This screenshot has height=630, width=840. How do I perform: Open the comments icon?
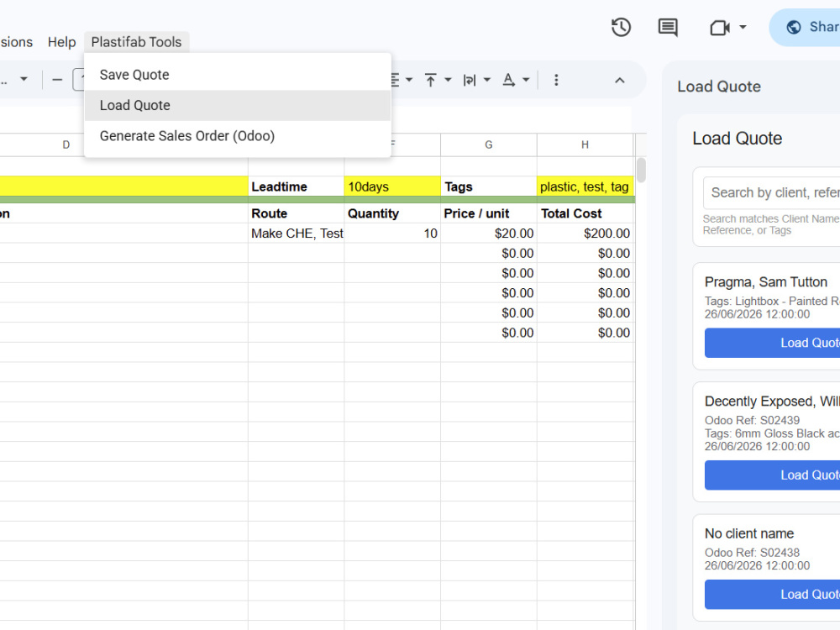668,28
